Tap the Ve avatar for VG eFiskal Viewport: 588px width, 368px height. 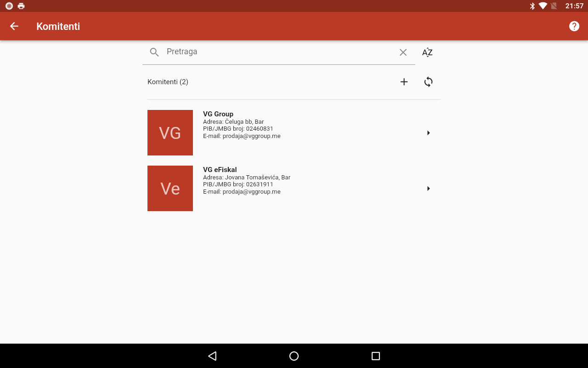coord(170,188)
